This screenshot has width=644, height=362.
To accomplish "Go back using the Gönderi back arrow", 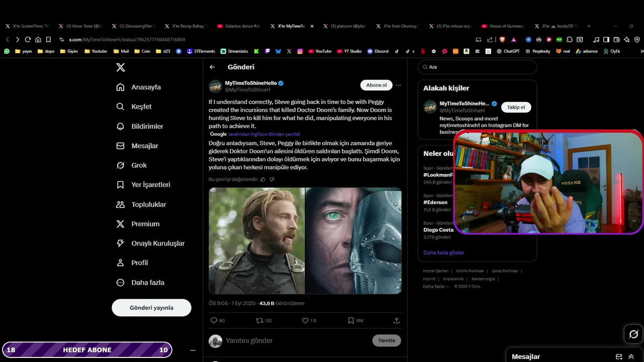I will click(212, 67).
